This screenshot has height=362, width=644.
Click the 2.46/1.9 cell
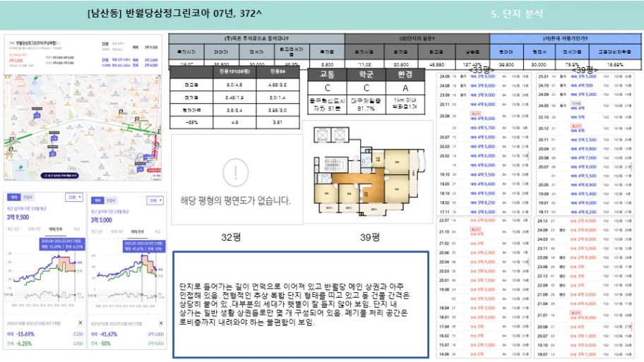pyautogui.click(x=234, y=97)
